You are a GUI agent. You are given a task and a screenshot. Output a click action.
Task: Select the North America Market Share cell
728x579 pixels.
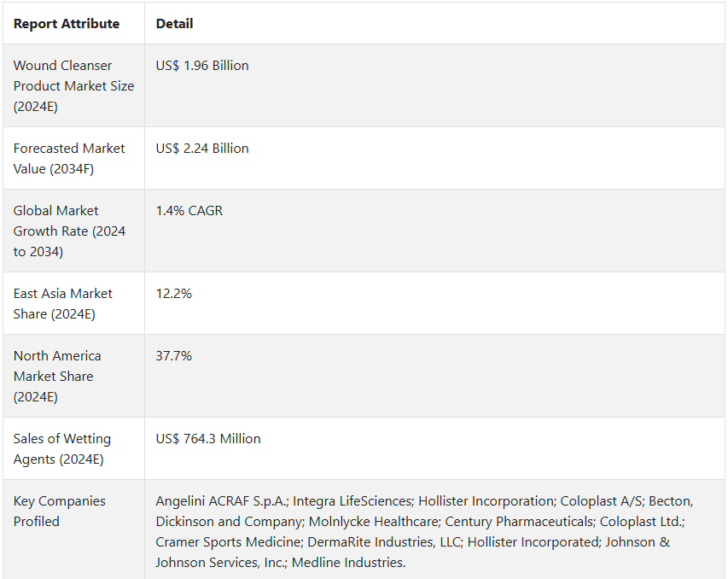[x=73, y=376]
